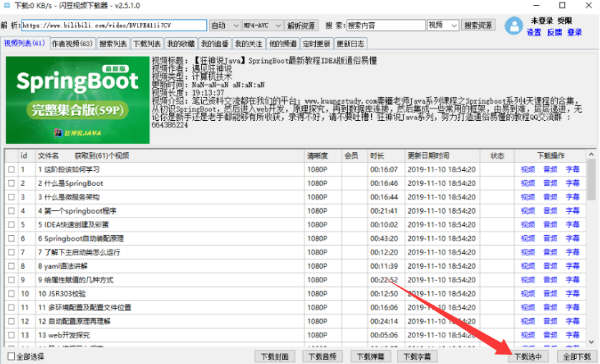Check the box for 什么是SpringBoot row
Image resolution: width=600 pixels, height=364 pixels.
click(11, 183)
